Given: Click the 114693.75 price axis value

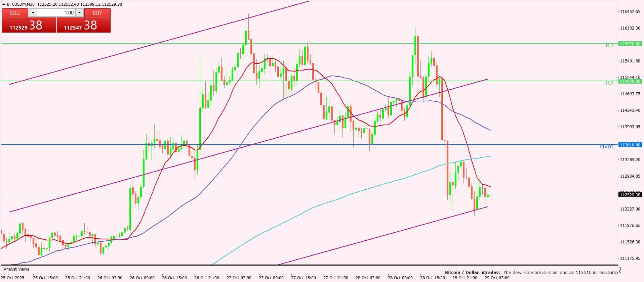Looking at the screenshot, I should [630, 94].
